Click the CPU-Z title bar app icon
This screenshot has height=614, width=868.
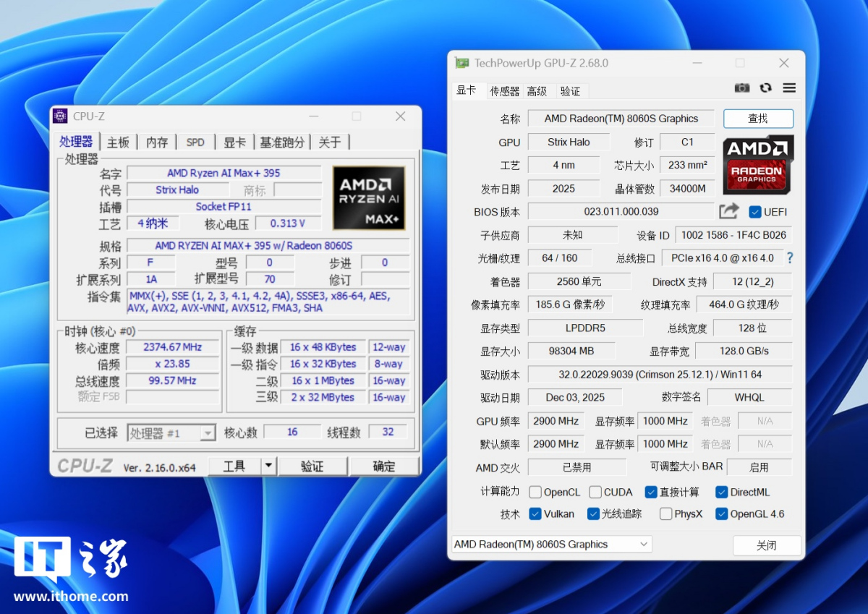coord(61,116)
